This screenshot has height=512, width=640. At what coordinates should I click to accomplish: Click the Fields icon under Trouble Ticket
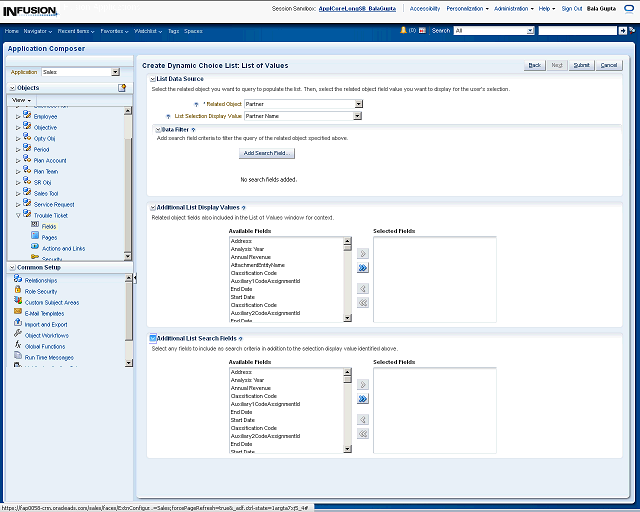coord(35,226)
